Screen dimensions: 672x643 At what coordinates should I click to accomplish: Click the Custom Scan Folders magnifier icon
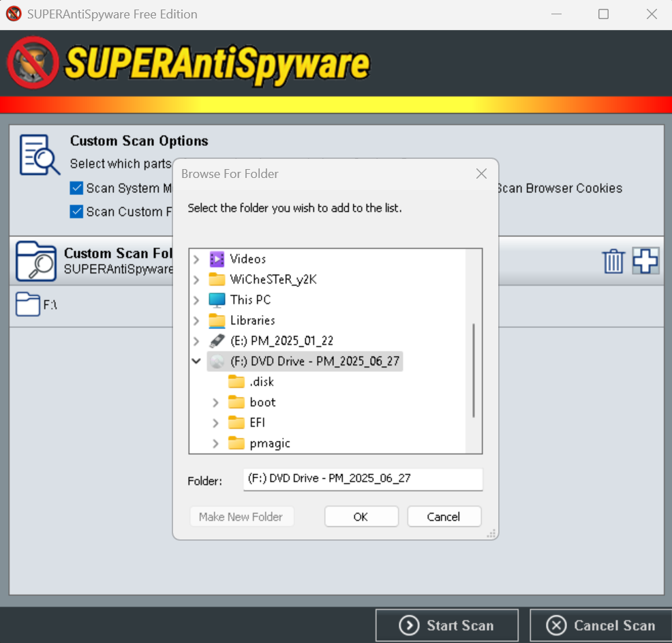[36, 261]
